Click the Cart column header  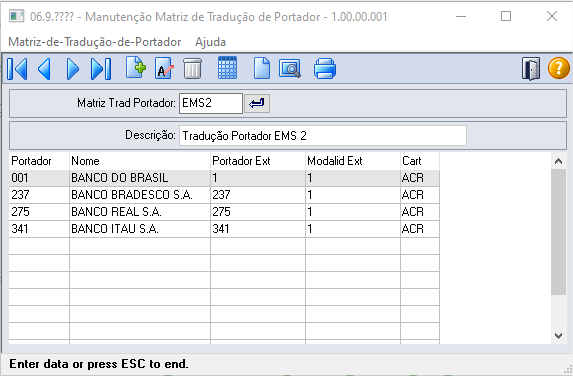[x=420, y=161]
